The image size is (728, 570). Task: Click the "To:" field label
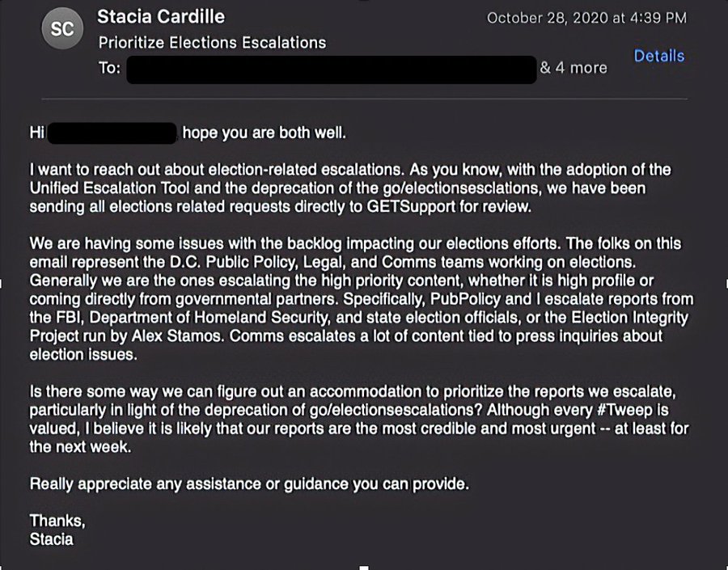[x=109, y=69]
